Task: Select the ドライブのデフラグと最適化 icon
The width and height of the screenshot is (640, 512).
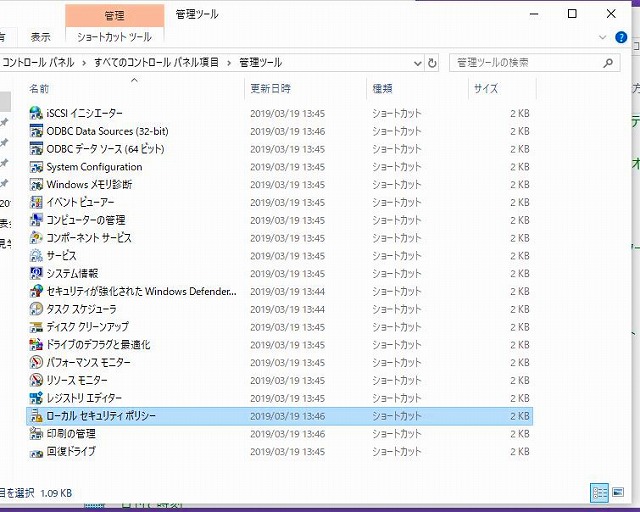Action: point(36,345)
